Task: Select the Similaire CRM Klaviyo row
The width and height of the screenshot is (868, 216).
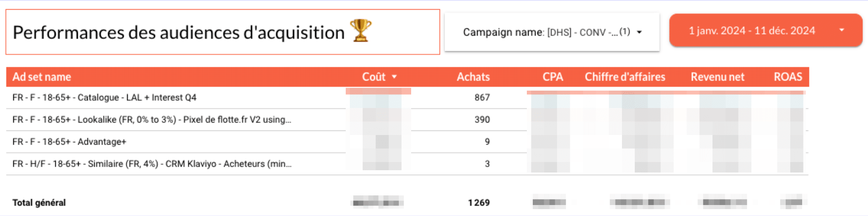Action: pyautogui.click(x=407, y=163)
